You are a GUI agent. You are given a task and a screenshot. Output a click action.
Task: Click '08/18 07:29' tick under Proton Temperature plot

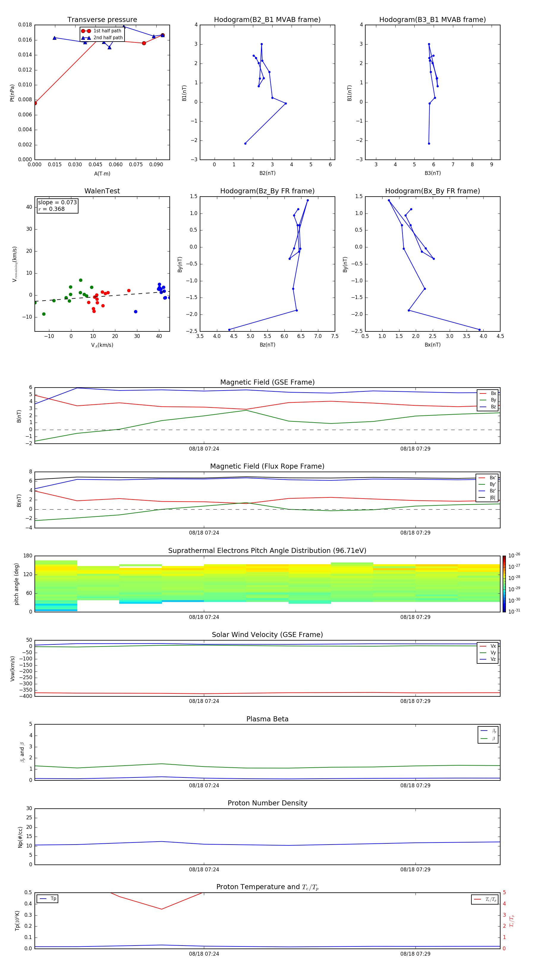(416, 954)
